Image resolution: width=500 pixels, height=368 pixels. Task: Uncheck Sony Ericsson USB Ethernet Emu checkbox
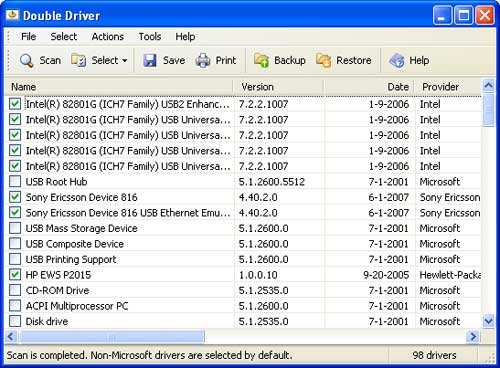[x=15, y=213]
